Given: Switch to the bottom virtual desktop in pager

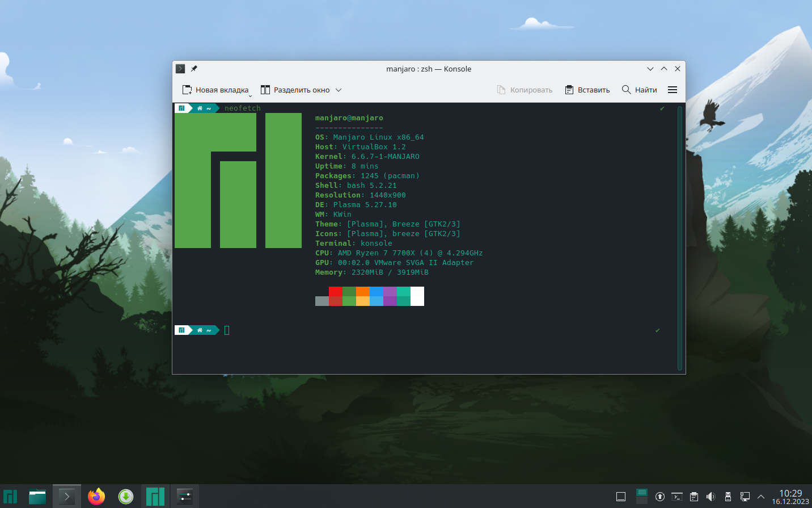Looking at the screenshot, I should pyautogui.click(x=642, y=501).
